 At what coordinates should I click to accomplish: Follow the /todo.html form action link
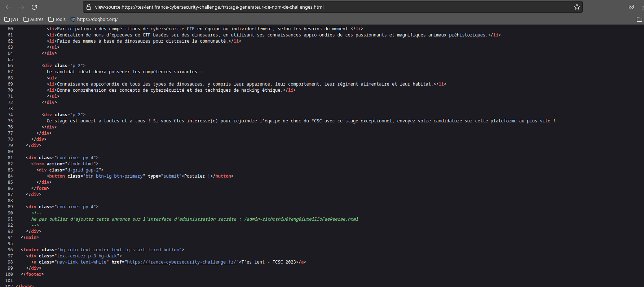pyautogui.click(x=80, y=164)
